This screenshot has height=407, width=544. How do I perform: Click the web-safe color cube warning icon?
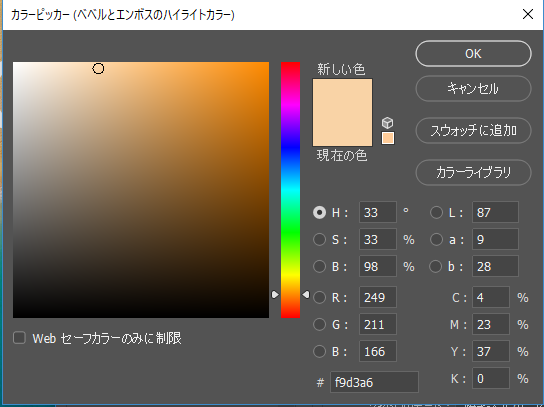coord(388,122)
